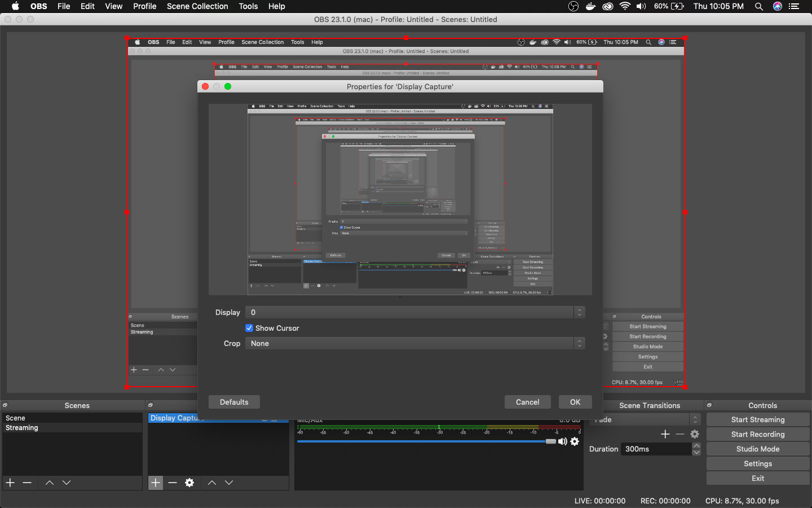Click Start Streaming in main Controls panel
Screen dimensions: 812x508
coord(758,419)
